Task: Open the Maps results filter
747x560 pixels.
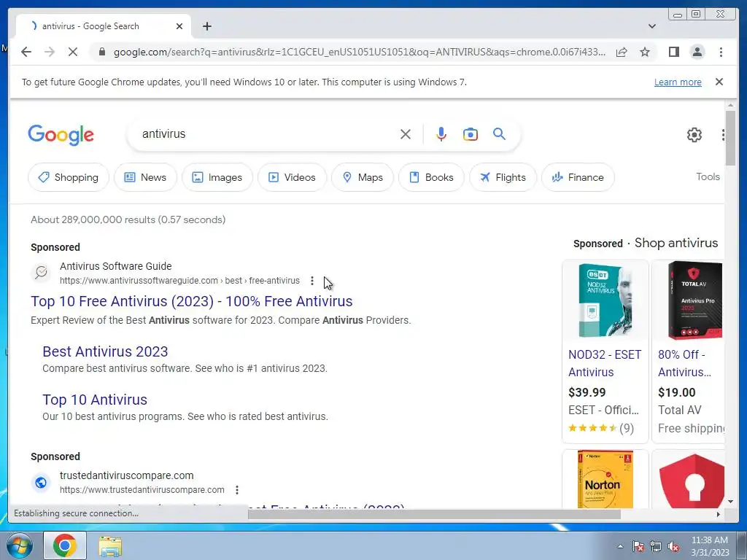Action: 363,177
